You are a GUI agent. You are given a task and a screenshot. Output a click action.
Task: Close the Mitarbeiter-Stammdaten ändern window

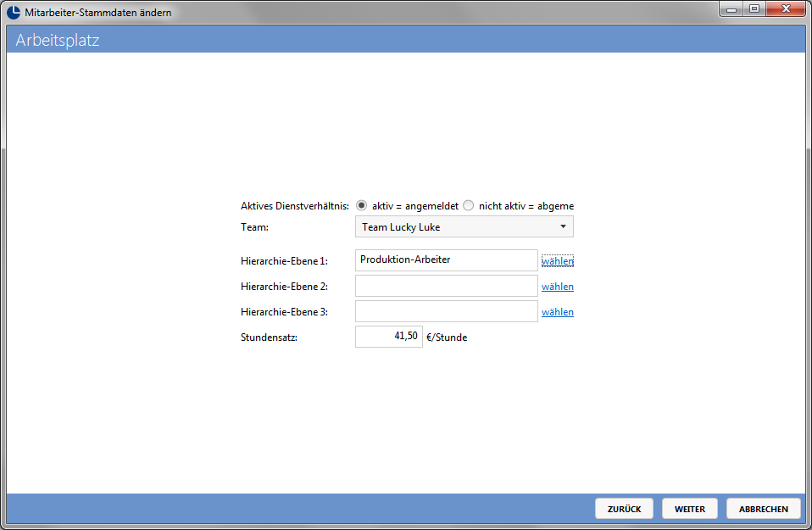(786, 8)
